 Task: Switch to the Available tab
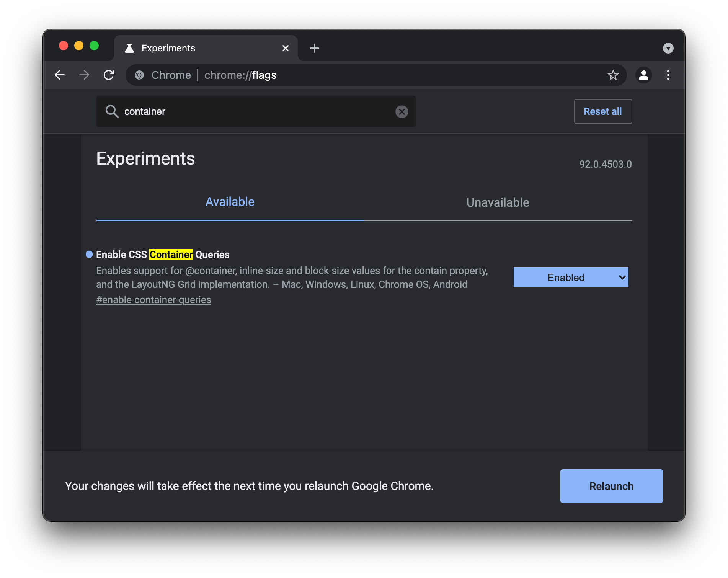pos(230,202)
